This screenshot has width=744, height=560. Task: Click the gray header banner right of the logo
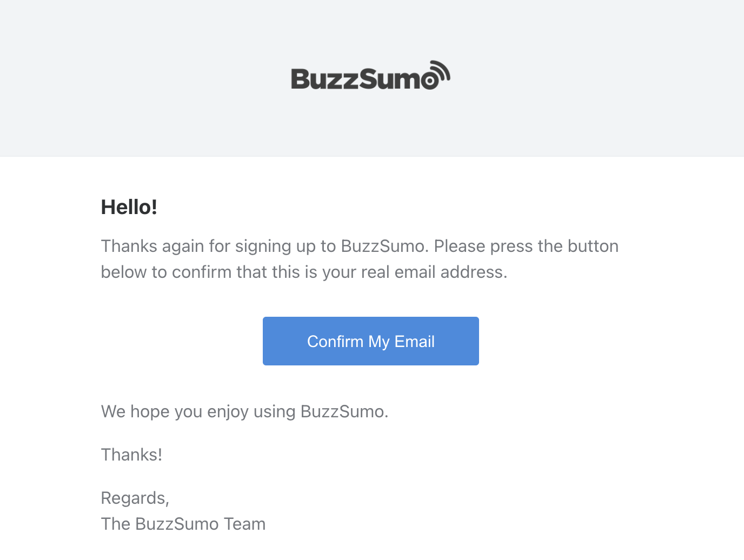(x=595, y=78)
